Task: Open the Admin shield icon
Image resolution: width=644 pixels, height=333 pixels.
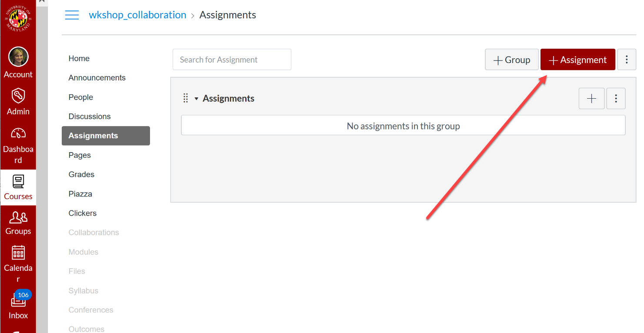Action: coord(18,95)
